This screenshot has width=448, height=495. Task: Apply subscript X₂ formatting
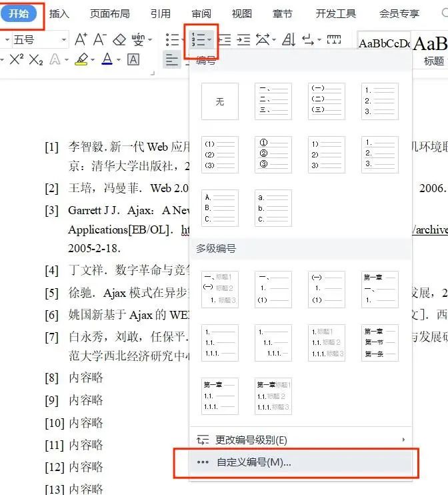click(x=35, y=59)
